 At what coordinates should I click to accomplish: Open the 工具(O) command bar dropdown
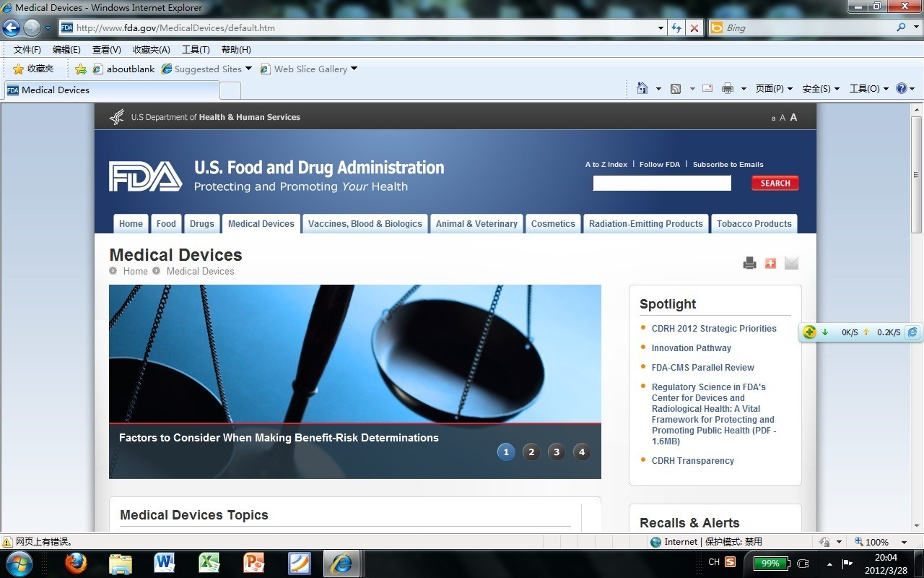click(x=869, y=88)
